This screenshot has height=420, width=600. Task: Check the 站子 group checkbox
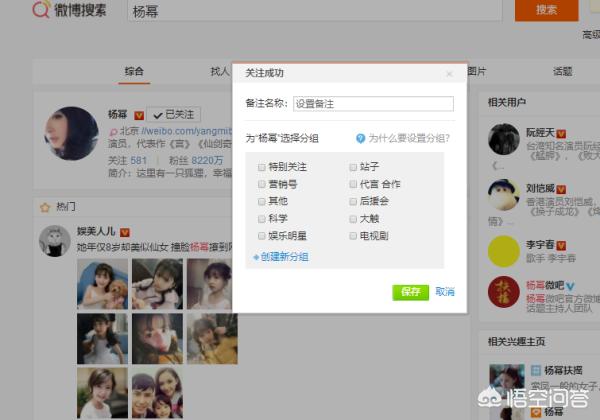353,167
